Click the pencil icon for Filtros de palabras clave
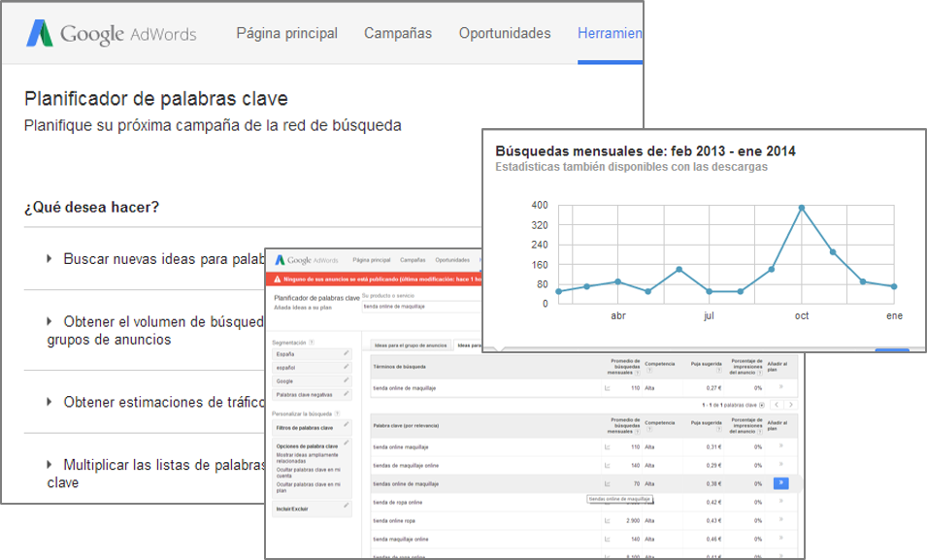Image resolution: width=927 pixels, height=560 pixels. click(x=347, y=424)
